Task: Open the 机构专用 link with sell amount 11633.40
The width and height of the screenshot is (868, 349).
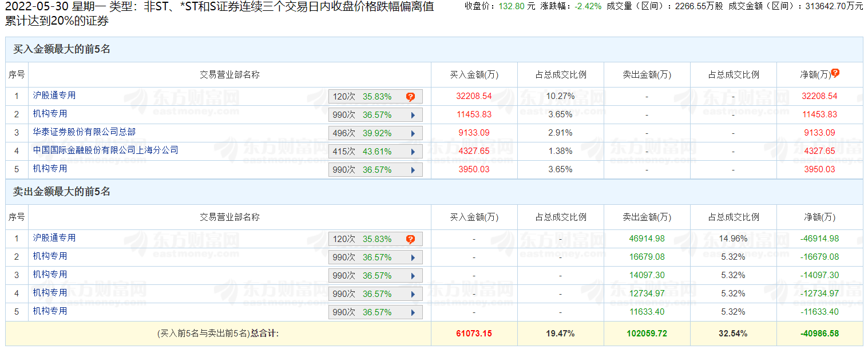Action: click(x=50, y=311)
